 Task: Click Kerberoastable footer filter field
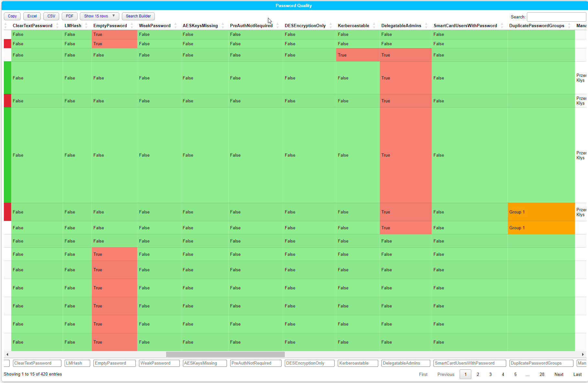click(358, 363)
